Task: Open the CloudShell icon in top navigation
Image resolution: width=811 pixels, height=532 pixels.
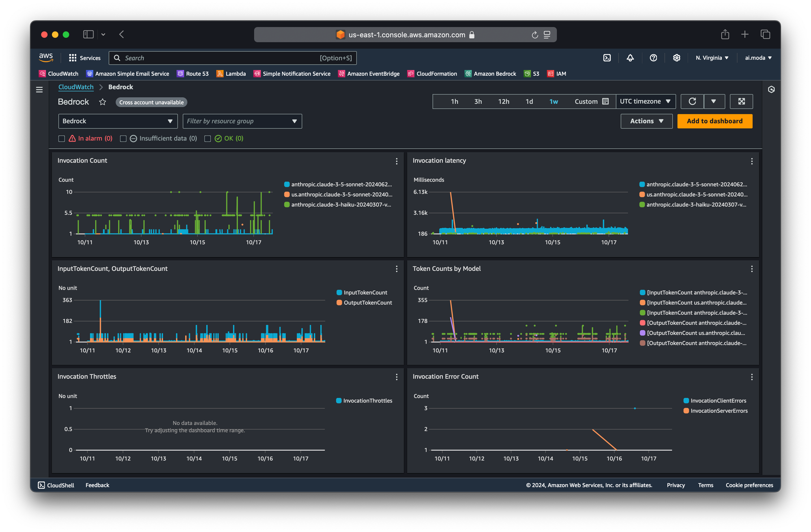Action: pos(607,58)
